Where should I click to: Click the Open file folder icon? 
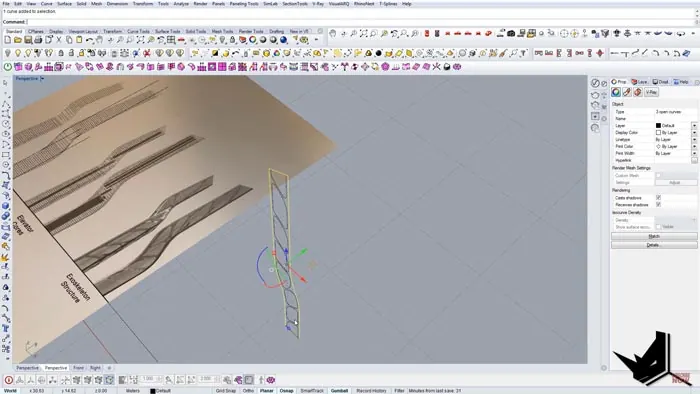(x=18, y=40)
